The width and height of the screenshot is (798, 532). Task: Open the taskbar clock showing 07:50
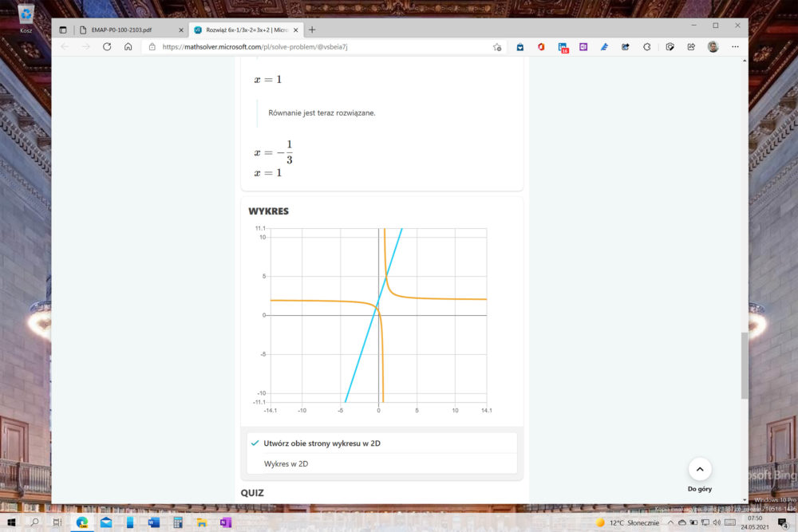(755, 522)
